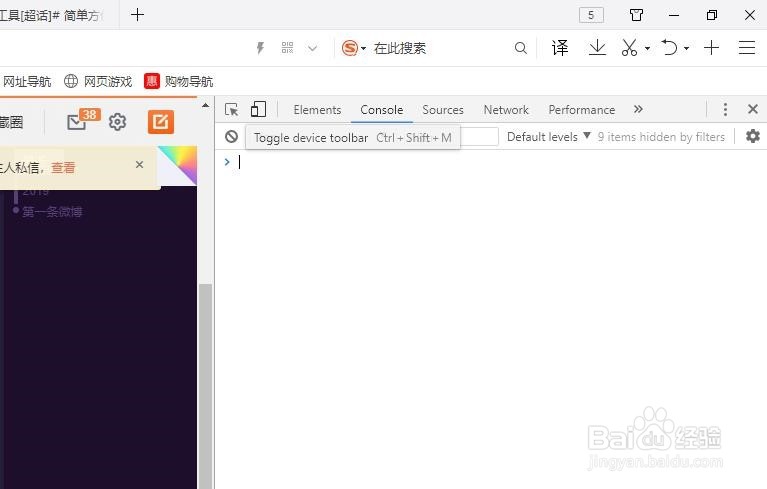
Task: Close the private message notification banner
Action: pyautogui.click(x=139, y=165)
